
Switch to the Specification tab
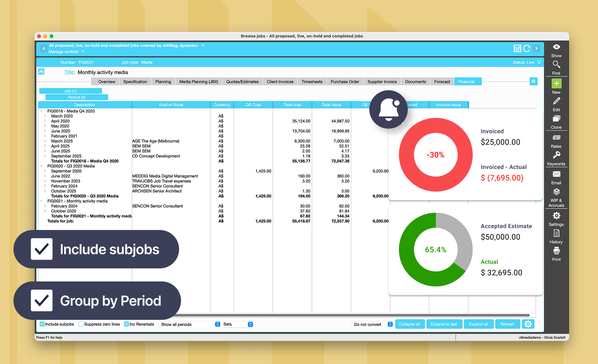(135, 82)
